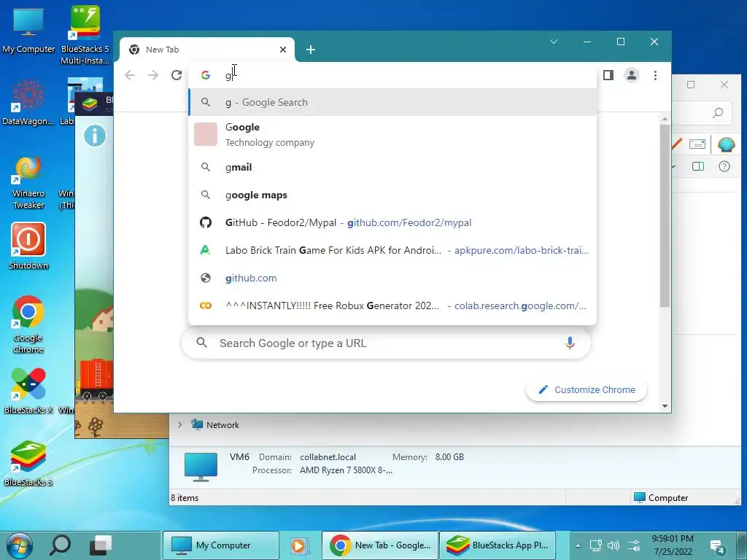The image size is (747, 560).
Task: Click the search magnifier in My Computer window
Action: (x=718, y=113)
